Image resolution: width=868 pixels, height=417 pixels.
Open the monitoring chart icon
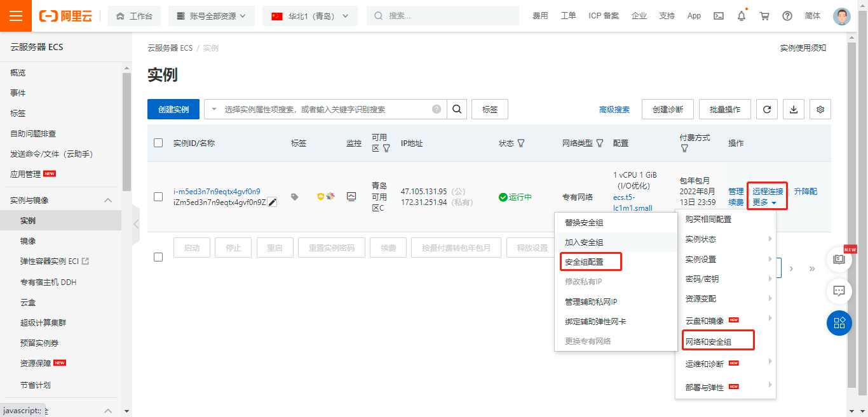pos(351,197)
